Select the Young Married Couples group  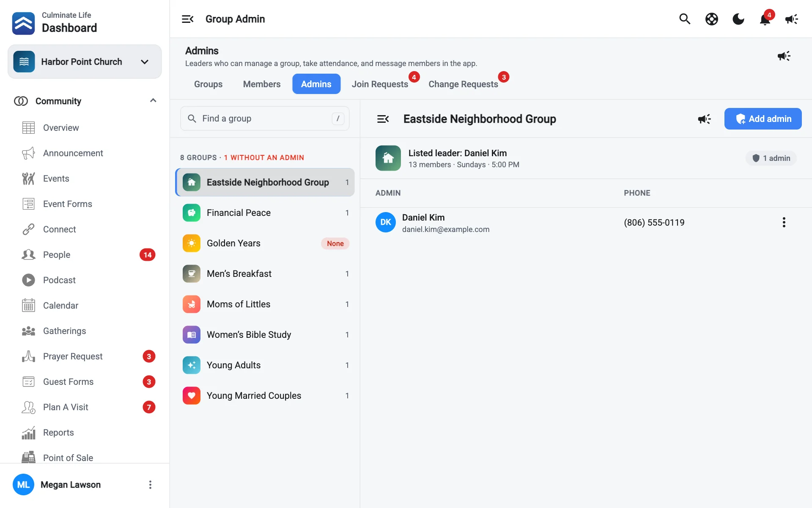pos(265,396)
